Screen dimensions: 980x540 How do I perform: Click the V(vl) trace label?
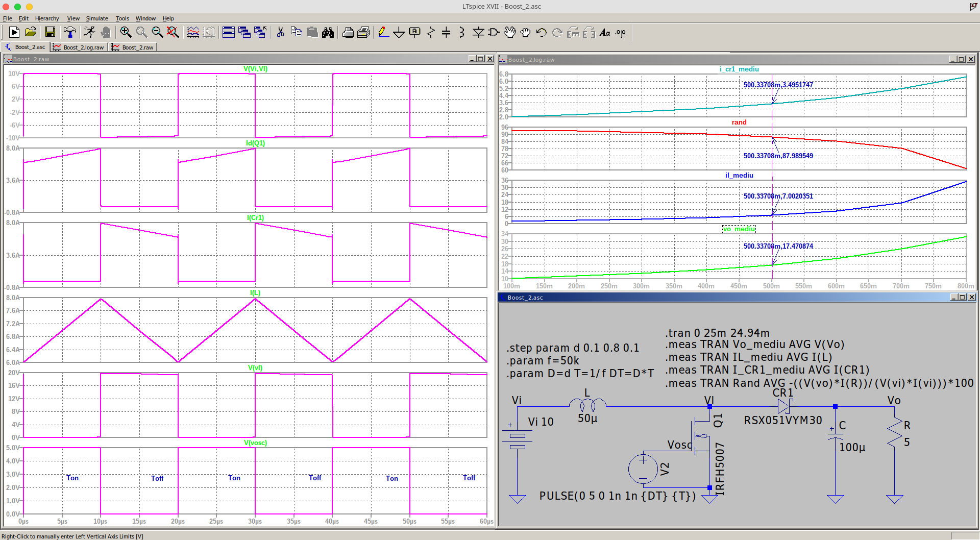[255, 367]
